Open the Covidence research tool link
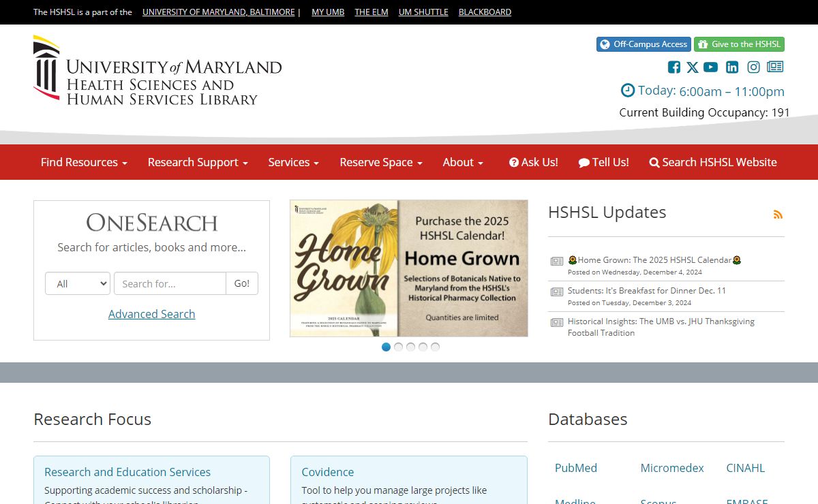Image resolution: width=818 pixels, height=504 pixels. pyautogui.click(x=328, y=472)
